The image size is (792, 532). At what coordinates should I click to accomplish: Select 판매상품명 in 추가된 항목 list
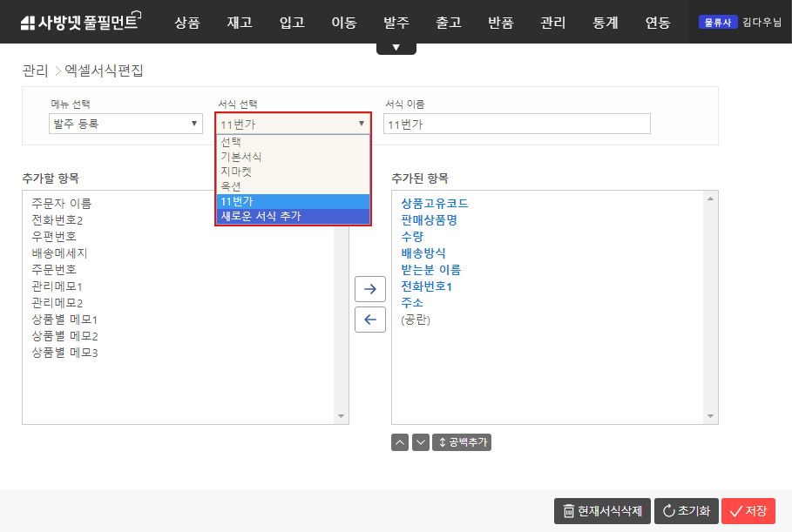(x=429, y=219)
